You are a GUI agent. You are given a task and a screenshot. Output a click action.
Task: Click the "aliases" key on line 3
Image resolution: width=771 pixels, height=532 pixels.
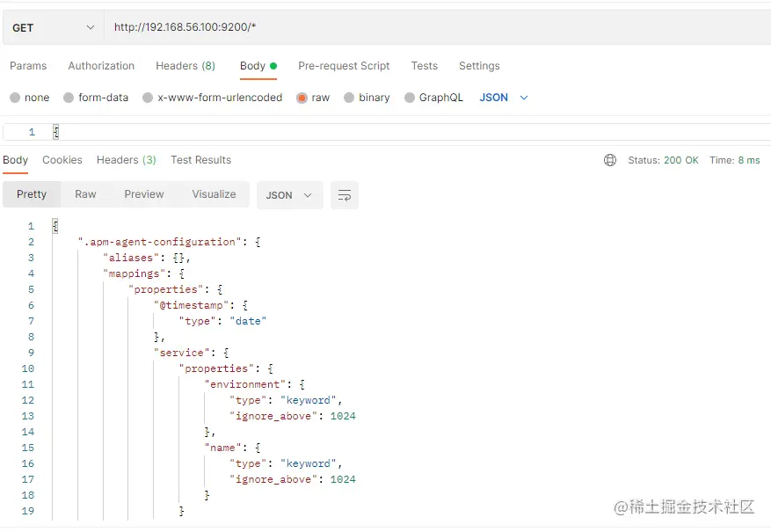[x=131, y=258]
